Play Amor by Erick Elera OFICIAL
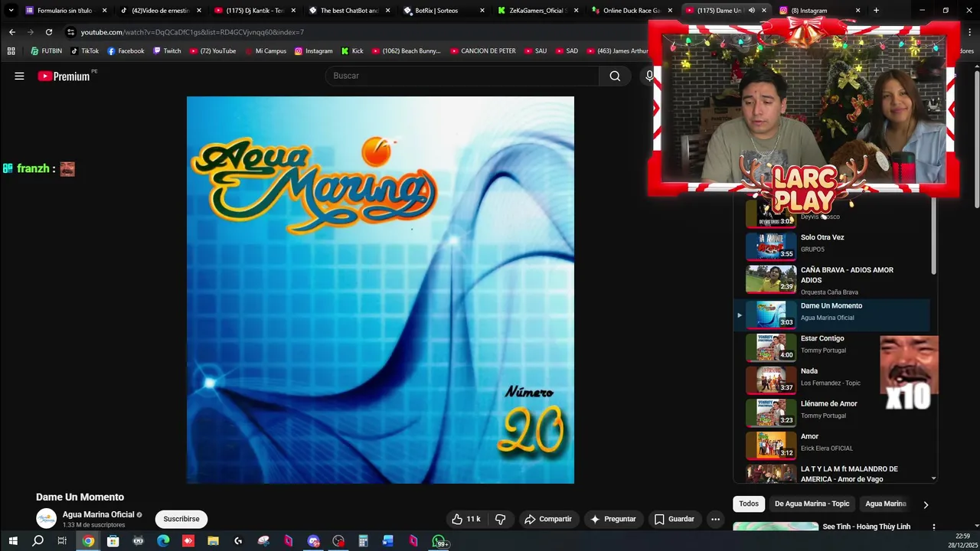Viewport: 980px width, 551px height. point(832,445)
